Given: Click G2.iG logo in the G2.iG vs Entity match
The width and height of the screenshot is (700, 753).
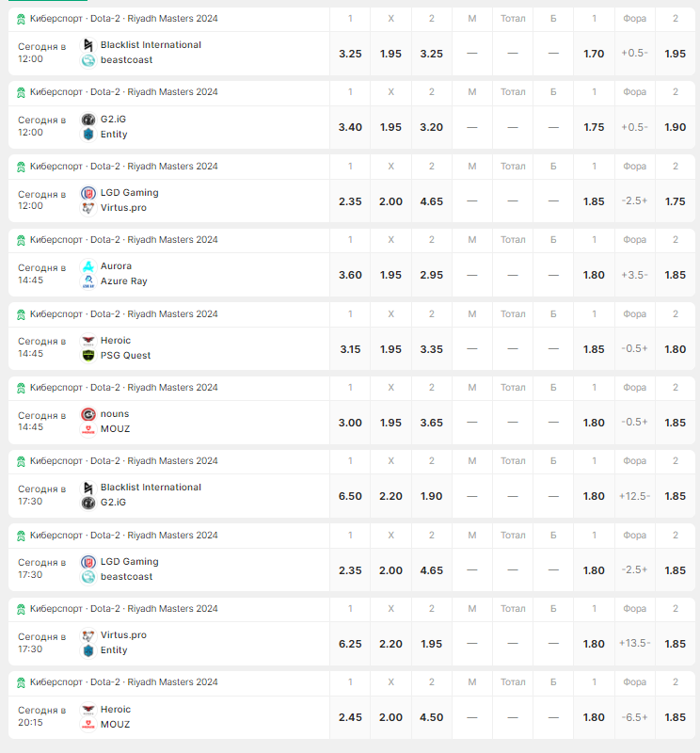Looking at the screenshot, I should [88, 120].
